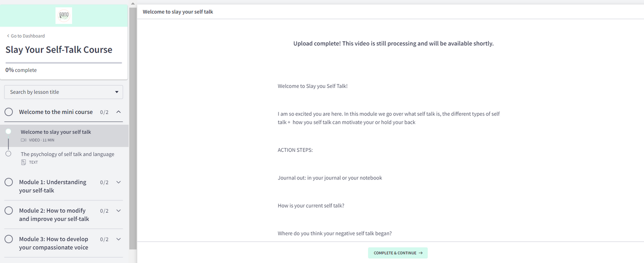The image size is (644, 263).
Task: Toggle Module 3 completion circle
Action: [x=8, y=239]
